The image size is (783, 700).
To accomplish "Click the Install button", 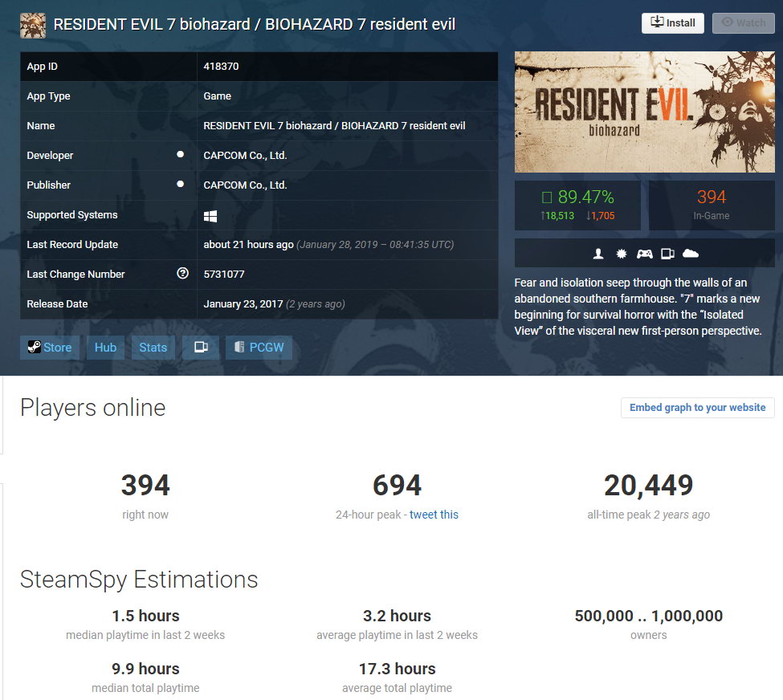I will 673,22.
